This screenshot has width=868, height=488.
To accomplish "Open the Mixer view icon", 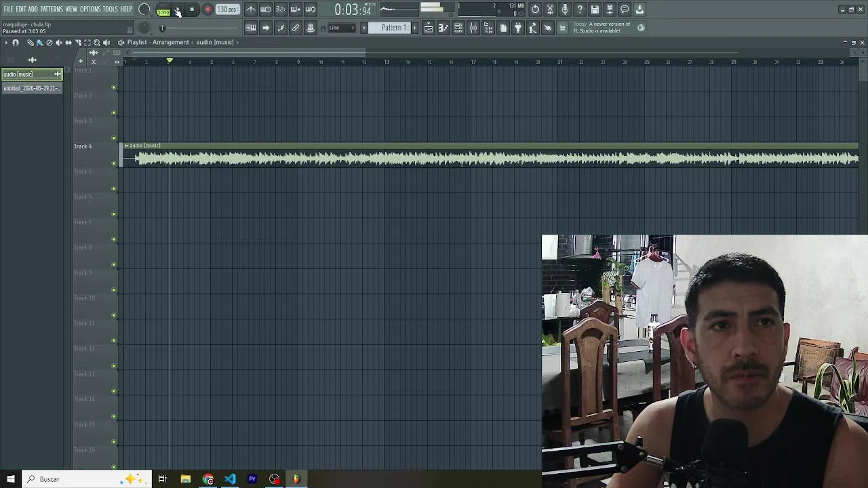I will [x=473, y=28].
